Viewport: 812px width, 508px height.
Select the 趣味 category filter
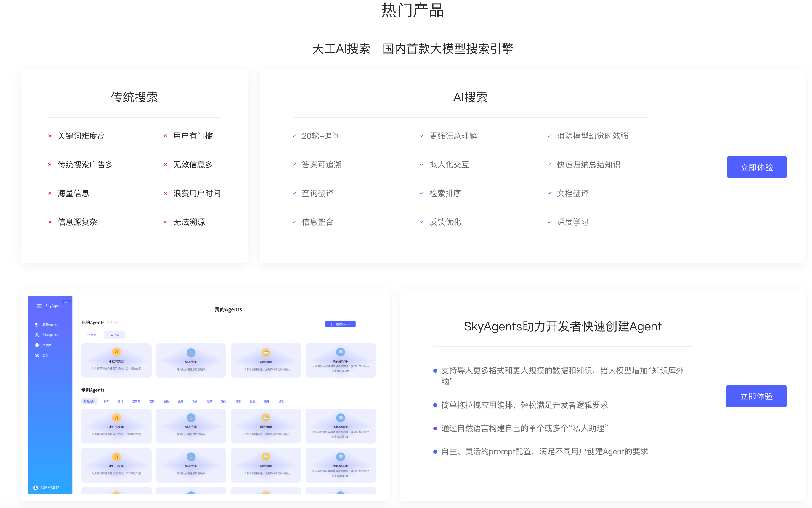point(267,401)
